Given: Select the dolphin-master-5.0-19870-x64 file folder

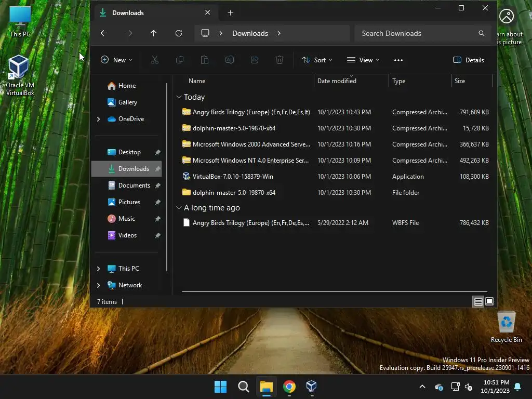Looking at the screenshot, I should click(x=336, y=193).
